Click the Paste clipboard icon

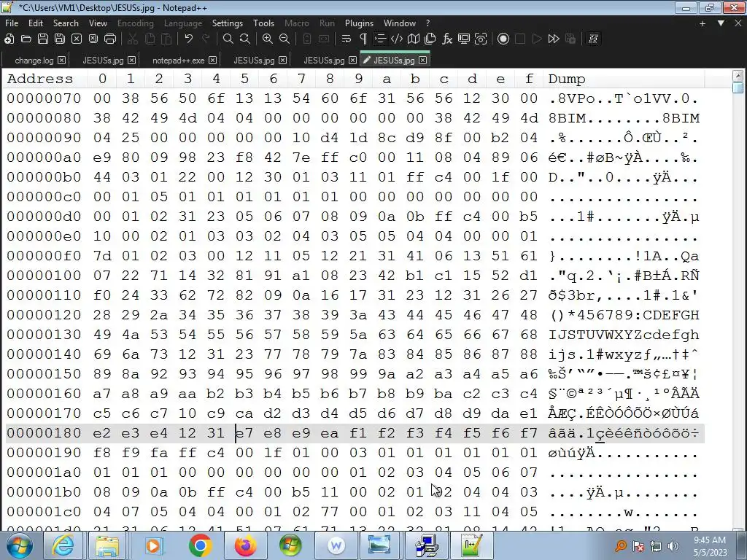pyautogui.click(x=166, y=39)
